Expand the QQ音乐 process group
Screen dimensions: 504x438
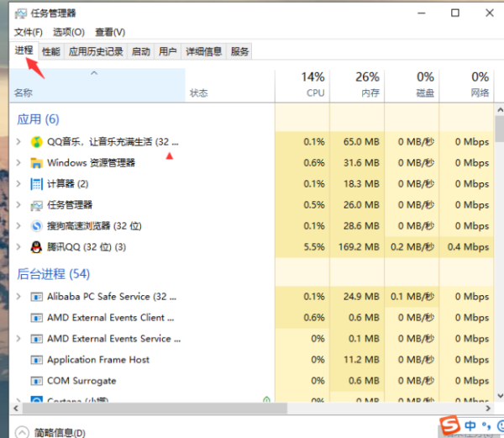pyautogui.click(x=18, y=141)
